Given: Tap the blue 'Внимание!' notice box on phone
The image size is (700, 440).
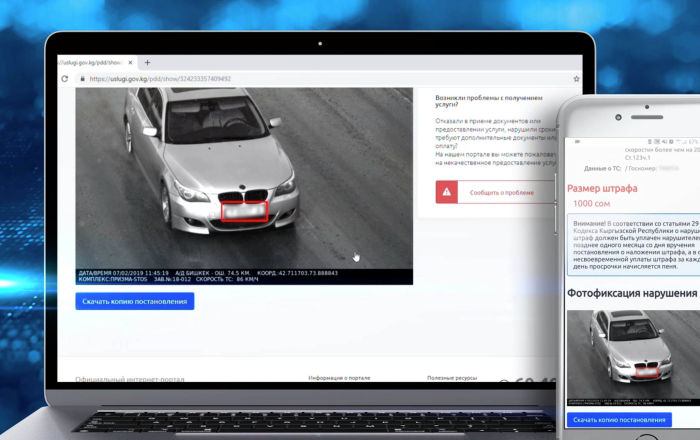Looking at the screenshot, I should [x=632, y=245].
